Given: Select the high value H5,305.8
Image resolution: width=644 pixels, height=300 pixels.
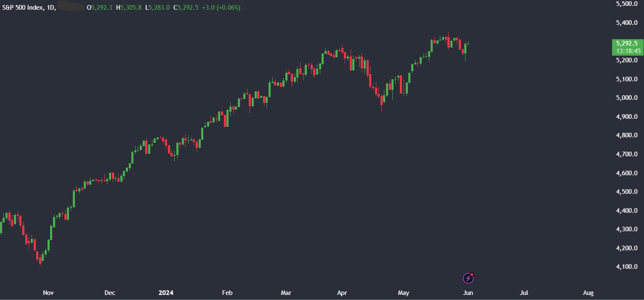Looking at the screenshot, I should point(129,8).
